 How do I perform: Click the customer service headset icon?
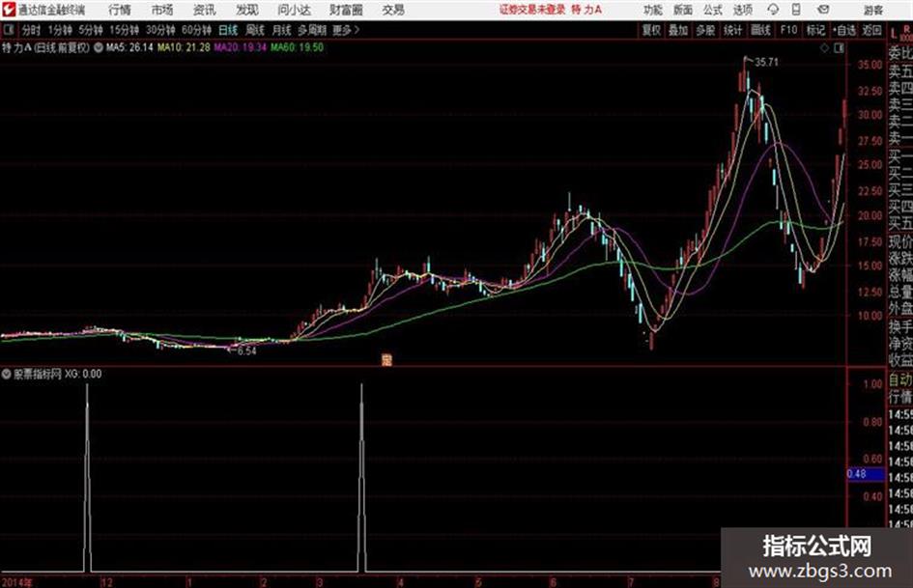tap(773, 10)
